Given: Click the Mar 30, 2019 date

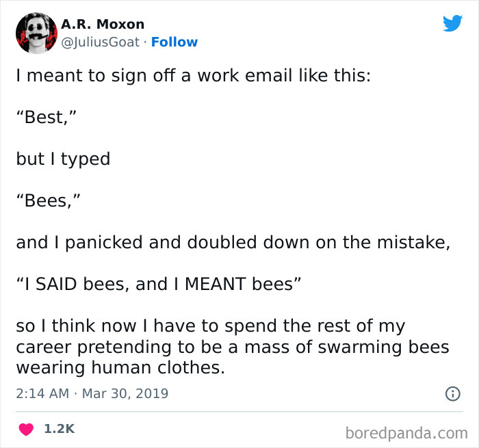Looking at the screenshot, I should [x=125, y=394].
